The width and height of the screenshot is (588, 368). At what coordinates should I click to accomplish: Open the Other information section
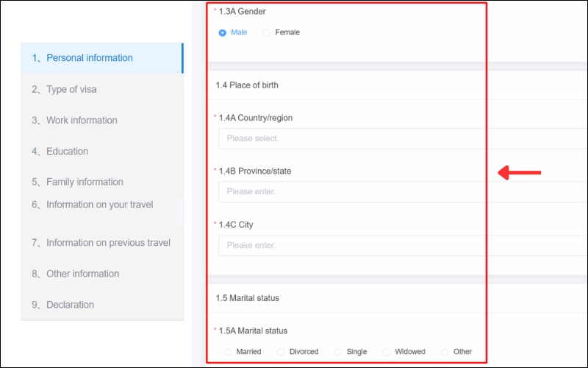[82, 274]
